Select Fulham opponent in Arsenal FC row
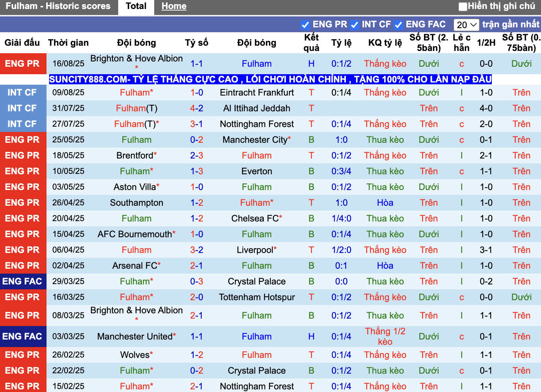This screenshot has height=392, width=541. point(257,266)
